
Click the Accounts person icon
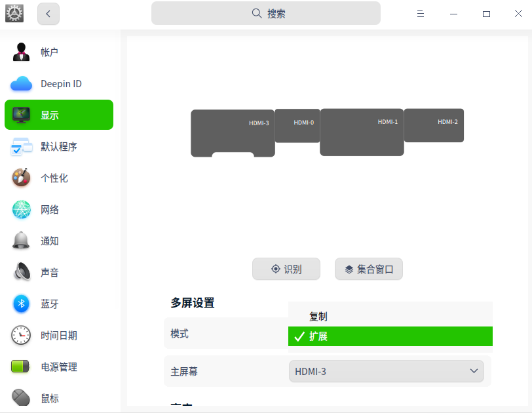tap(21, 52)
